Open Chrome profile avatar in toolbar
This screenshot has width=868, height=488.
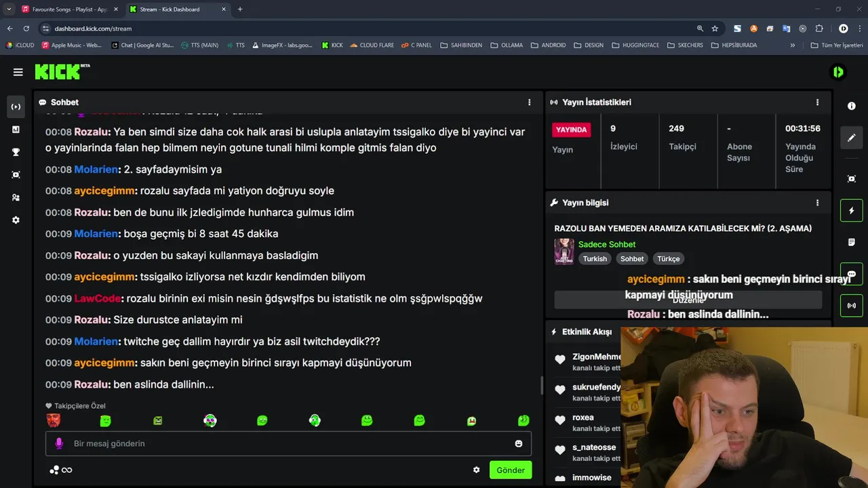click(x=844, y=28)
